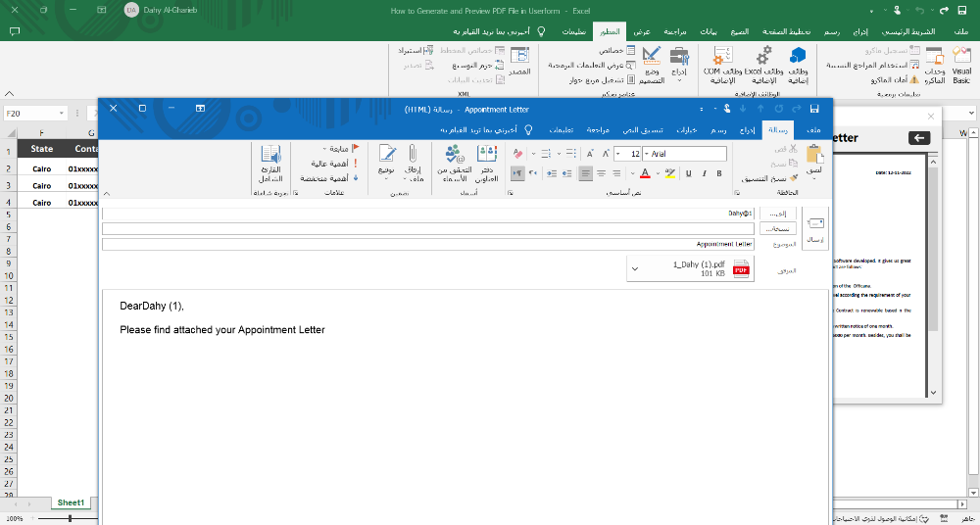Expand the Paste options arrow
Image resolution: width=980 pixels, height=525 pixels.
click(x=813, y=178)
